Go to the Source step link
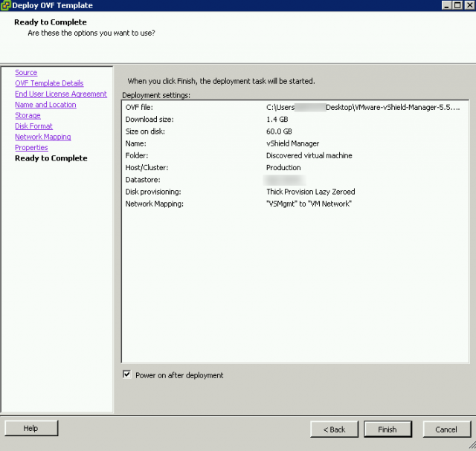The height and width of the screenshot is (451, 476). [x=26, y=73]
